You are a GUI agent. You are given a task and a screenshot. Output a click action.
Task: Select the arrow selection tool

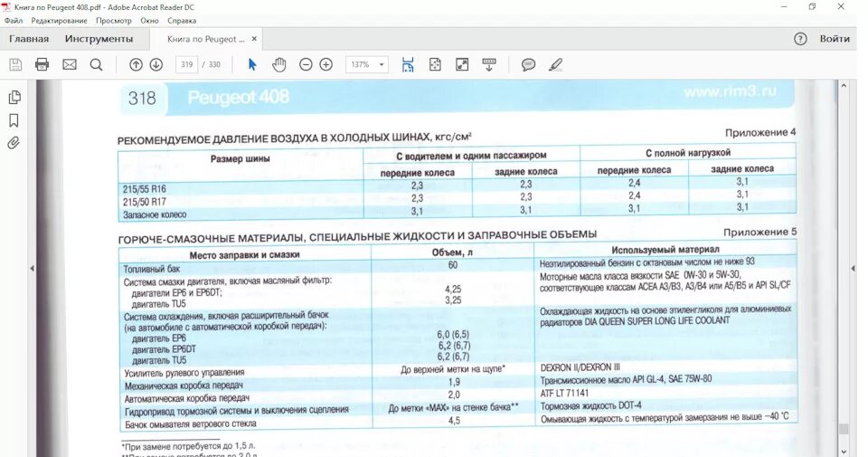pos(252,65)
